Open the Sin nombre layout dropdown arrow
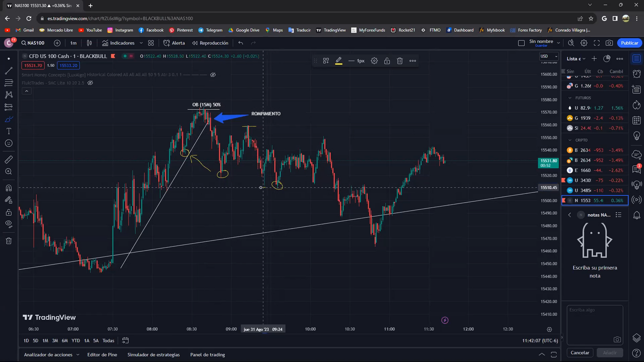This screenshot has height=362, width=644. tap(558, 43)
